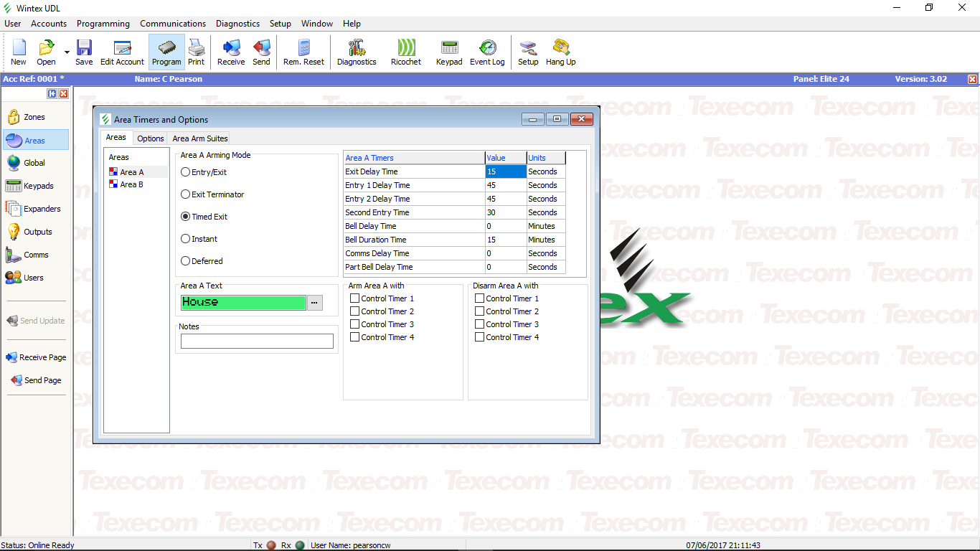
Task: Open the Event Log
Action: (487, 52)
